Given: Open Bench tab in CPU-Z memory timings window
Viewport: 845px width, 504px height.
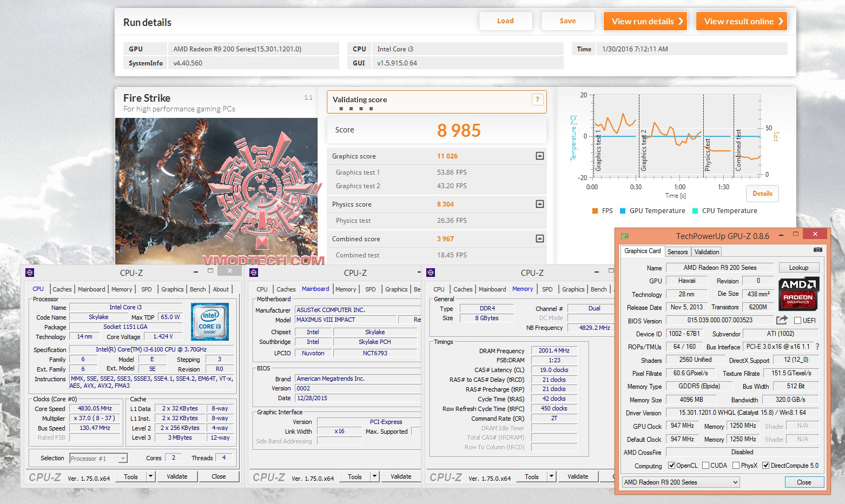Looking at the screenshot, I should [x=598, y=289].
